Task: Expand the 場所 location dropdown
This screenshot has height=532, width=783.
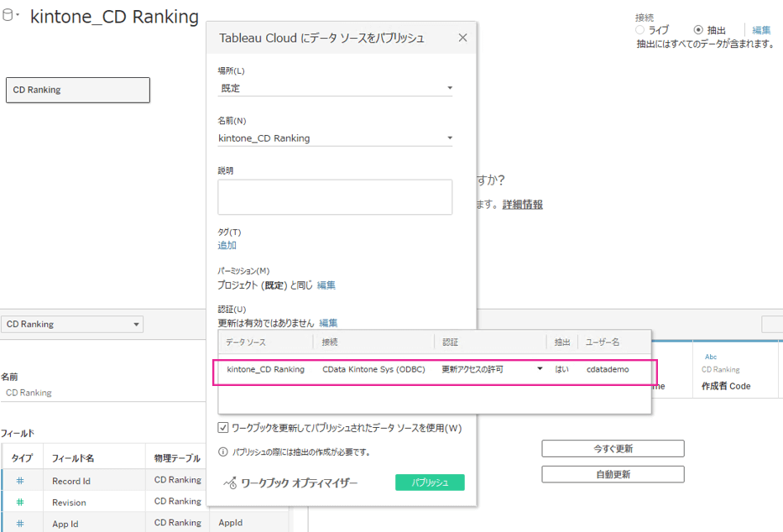Action: [x=335, y=88]
